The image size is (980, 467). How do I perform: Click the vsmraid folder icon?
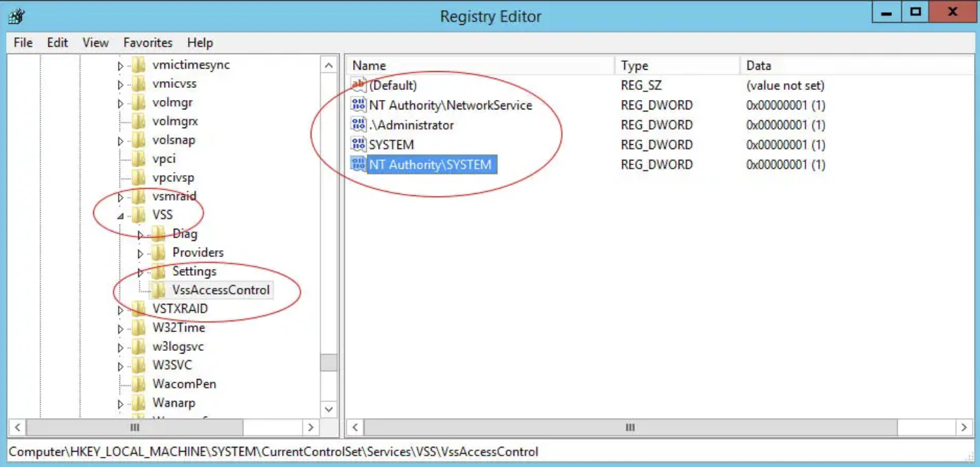139,197
